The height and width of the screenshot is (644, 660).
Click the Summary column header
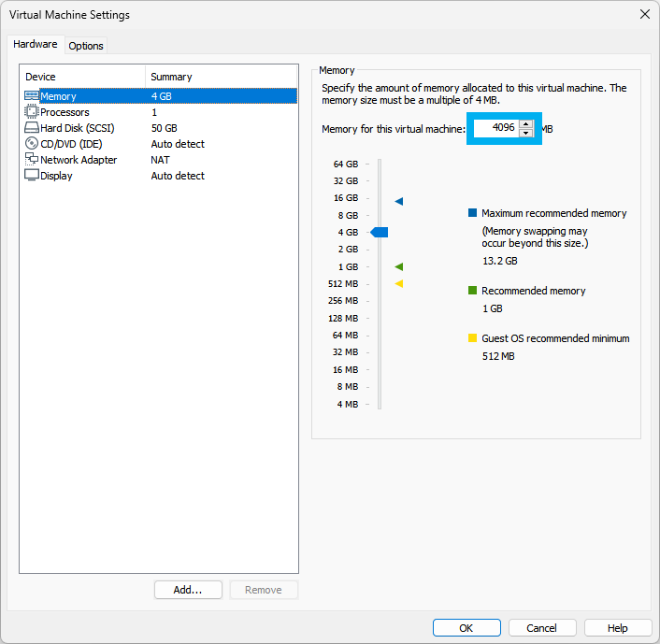click(222, 77)
